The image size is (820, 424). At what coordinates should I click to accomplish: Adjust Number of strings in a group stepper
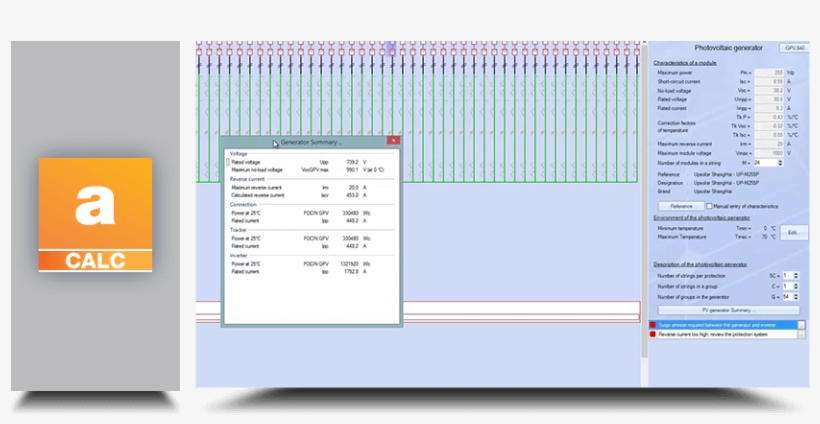pos(796,287)
